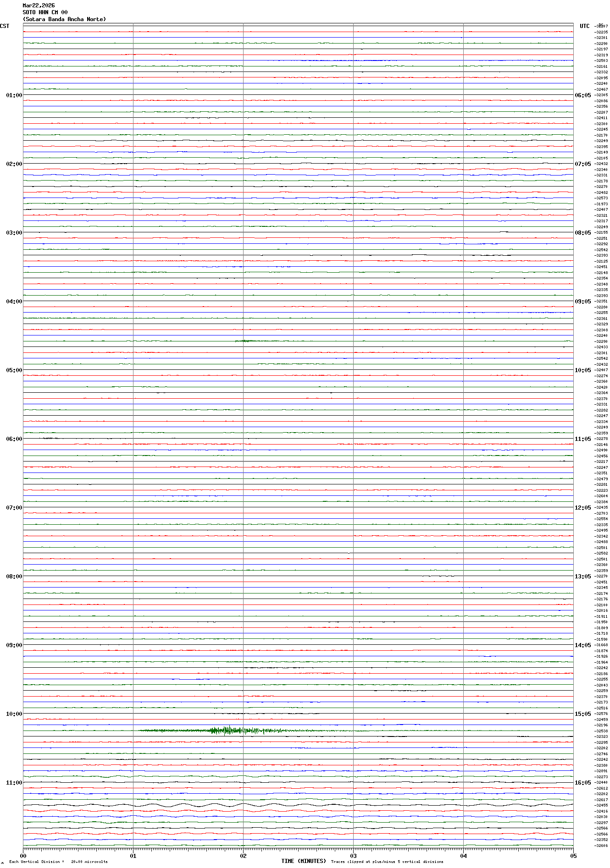Click the SOTO HHN CM 00 station title

tap(45, 12)
